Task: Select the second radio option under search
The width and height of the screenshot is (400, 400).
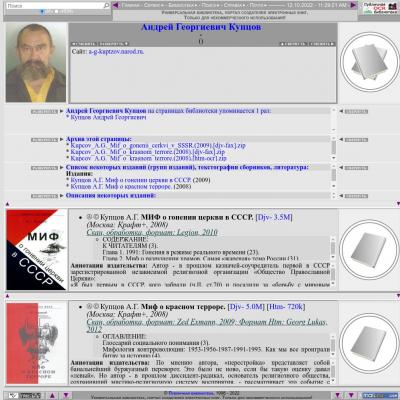Action: coord(56,12)
